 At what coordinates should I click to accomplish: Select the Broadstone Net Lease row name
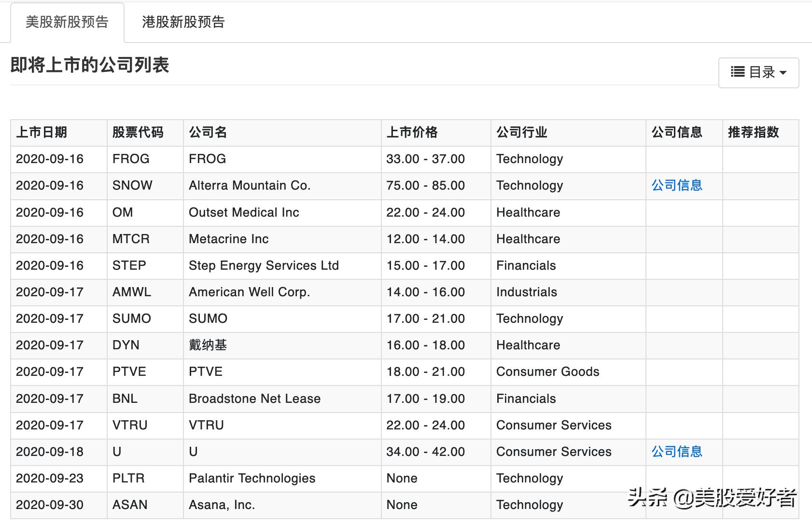[254, 399]
